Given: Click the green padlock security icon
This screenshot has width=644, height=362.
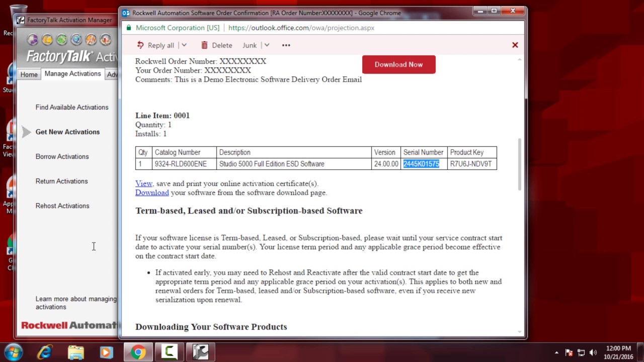Looking at the screenshot, I should pyautogui.click(x=129, y=28).
